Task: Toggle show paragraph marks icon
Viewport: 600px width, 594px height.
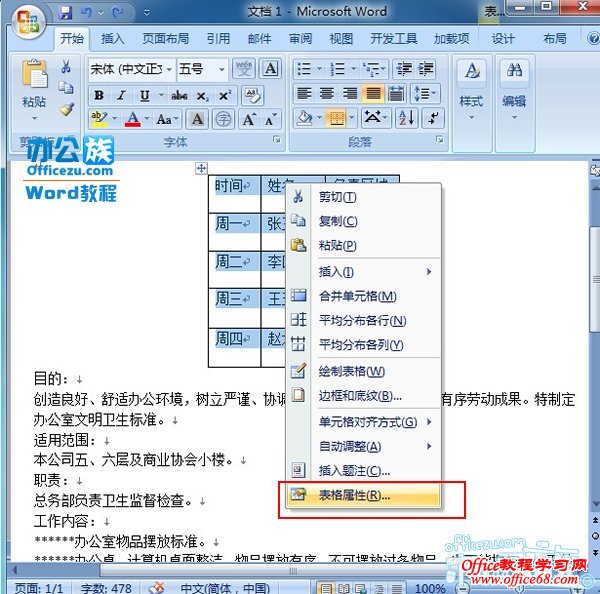Action: pos(434,117)
